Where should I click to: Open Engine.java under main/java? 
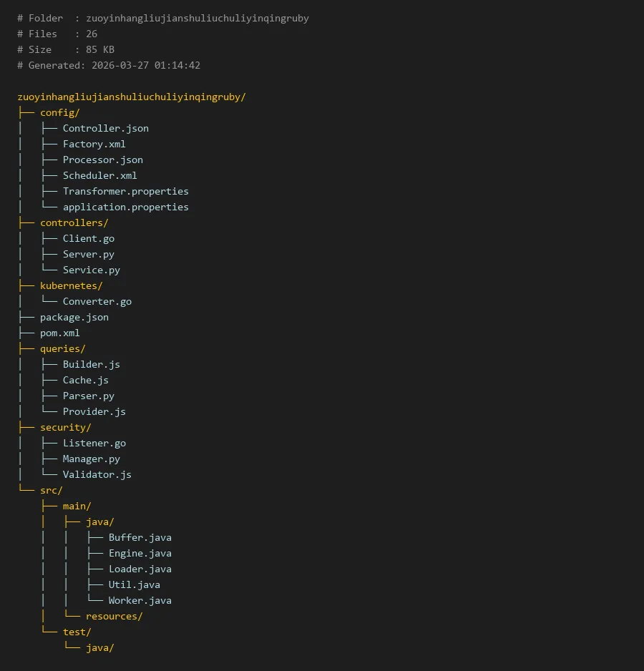(140, 553)
